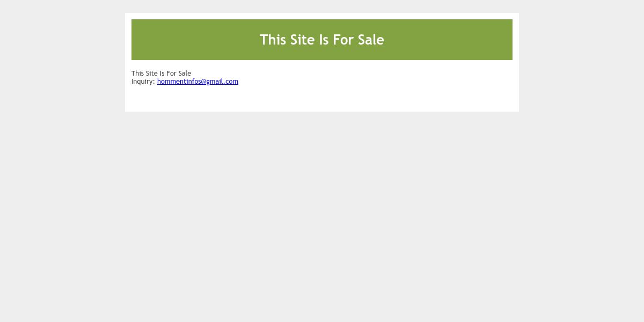
Task: Click the hommentinfos@gmail.com email link
Action: pos(197,82)
